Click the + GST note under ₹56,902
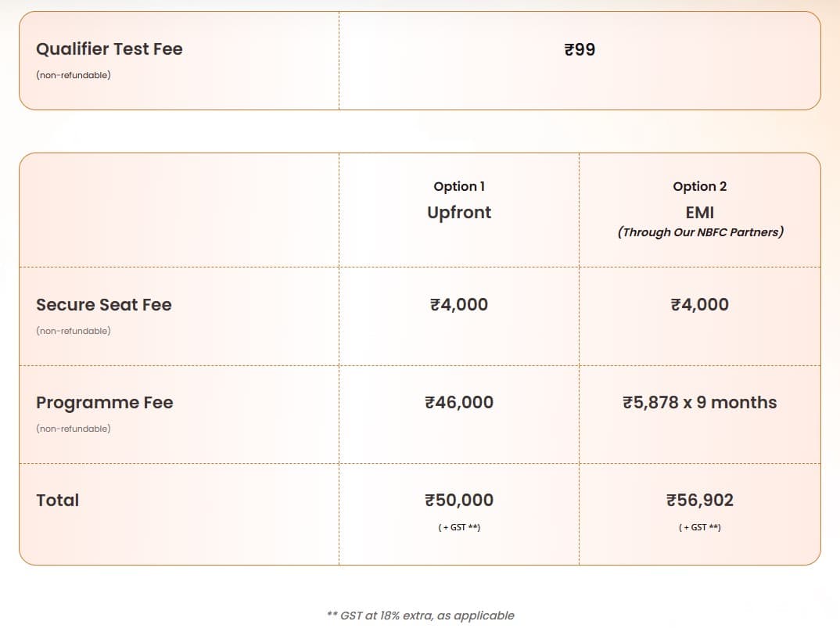The width and height of the screenshot is (840, 632). [x=699, y=527]
